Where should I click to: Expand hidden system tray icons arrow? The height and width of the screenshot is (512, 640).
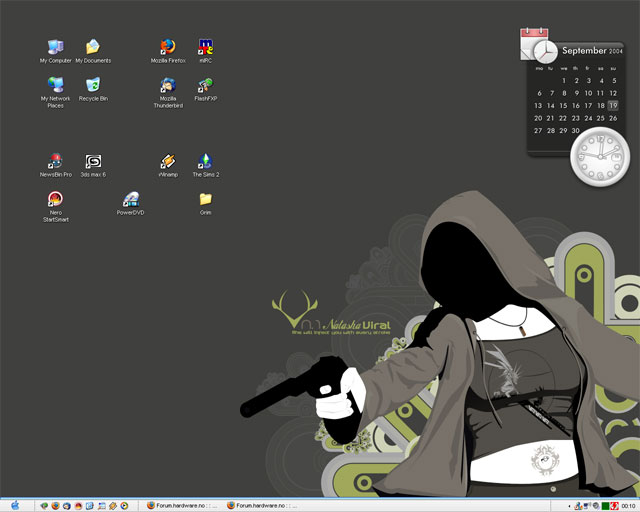pos(569,506)
